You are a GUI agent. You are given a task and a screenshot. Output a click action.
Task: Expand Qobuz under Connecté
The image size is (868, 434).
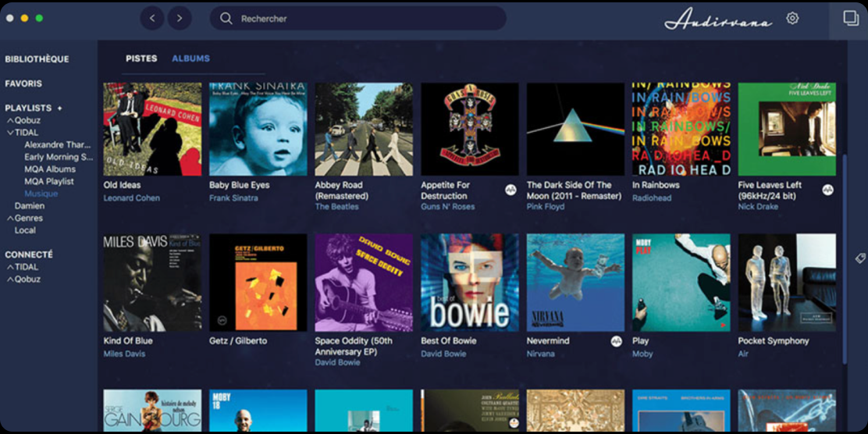tap(10, 279)
